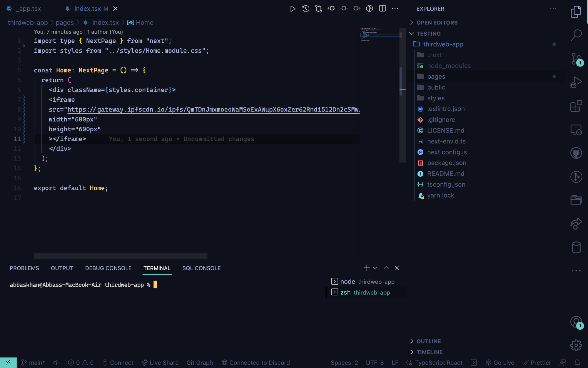Switch to the PROBLEMS panel tab
The image size is (588, 368).
click(x=24, y=268)
